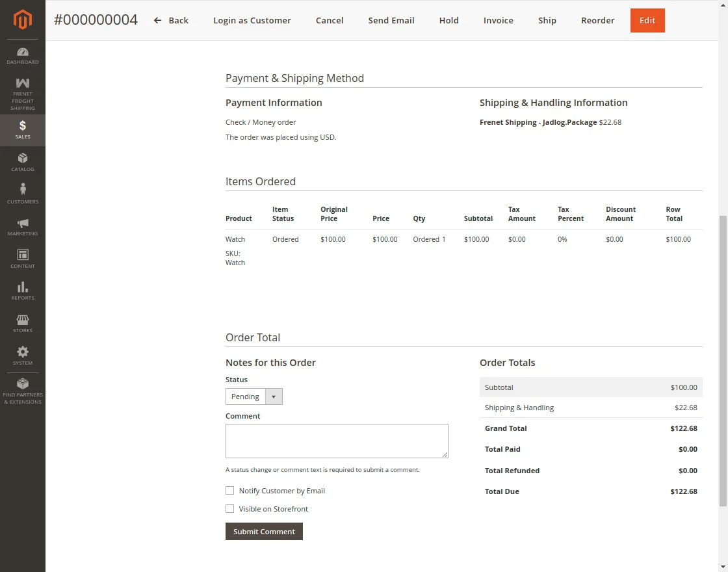Click the Magento logo in the top left
Screen dimensions: 728x572
23,19
